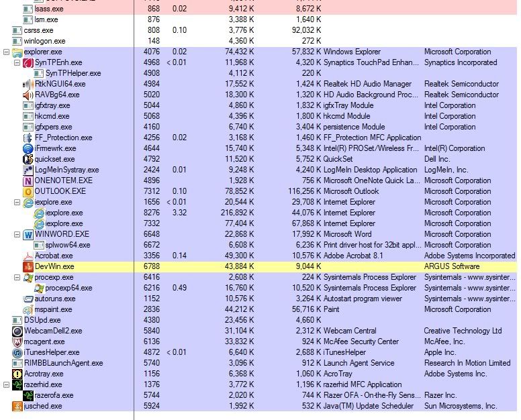Viewport: 521px width, 420px height.
Task: Click the Acrotray.exe icon
Action: [x=17, y=374]
